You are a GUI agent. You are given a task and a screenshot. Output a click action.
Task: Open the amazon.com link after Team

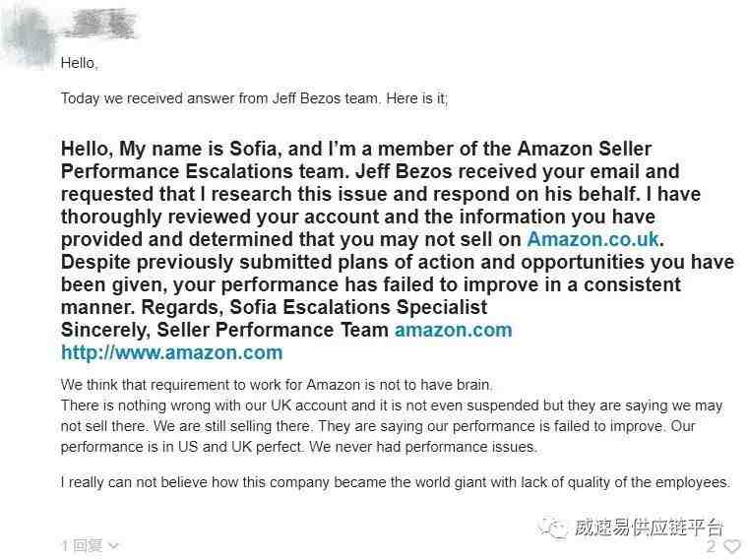(x=453, y=330)
